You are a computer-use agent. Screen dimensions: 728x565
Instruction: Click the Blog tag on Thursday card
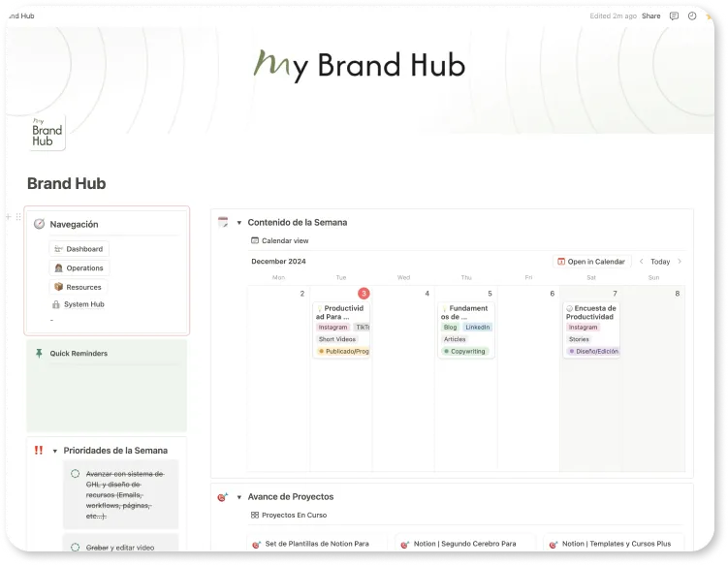(x=450, y=328)
